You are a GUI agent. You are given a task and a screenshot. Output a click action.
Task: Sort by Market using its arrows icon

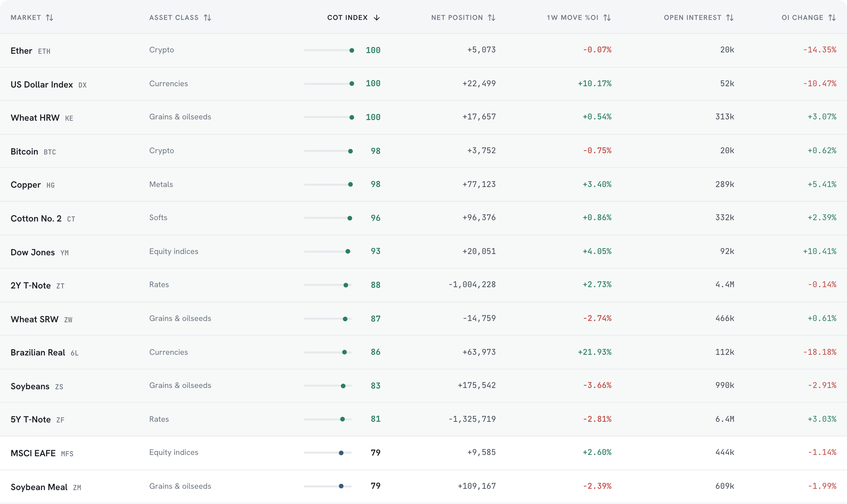tap(50, 18)
